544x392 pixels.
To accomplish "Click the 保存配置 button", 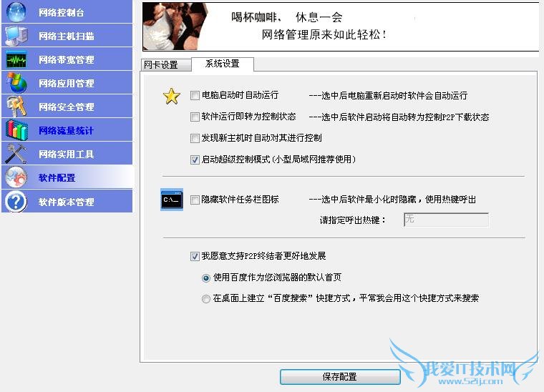I will (340, 377).
